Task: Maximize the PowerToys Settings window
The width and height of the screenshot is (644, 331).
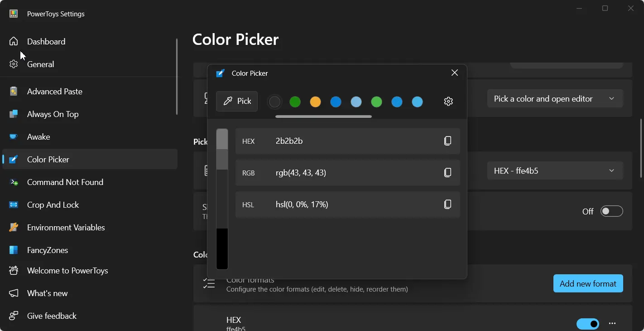Action: pos(605,8)
